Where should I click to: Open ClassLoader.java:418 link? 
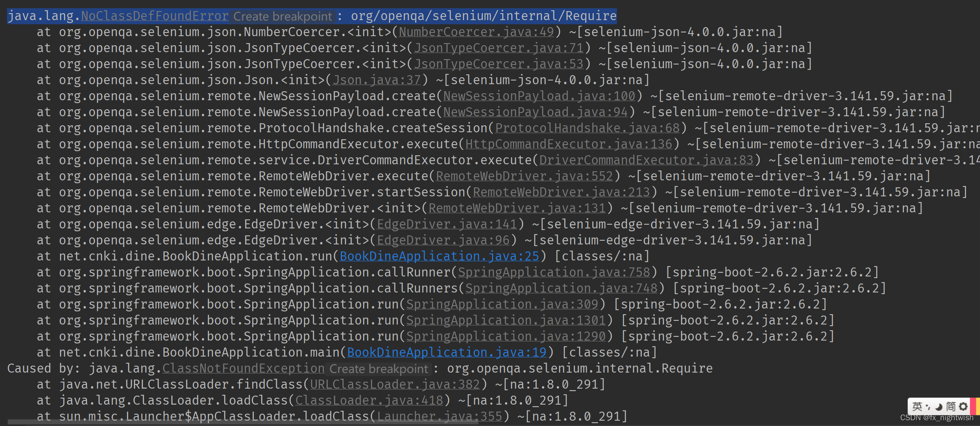pos(369,400)
